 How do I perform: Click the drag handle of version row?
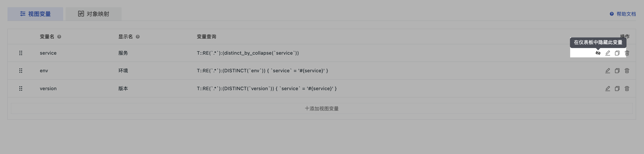click(21, 88)
